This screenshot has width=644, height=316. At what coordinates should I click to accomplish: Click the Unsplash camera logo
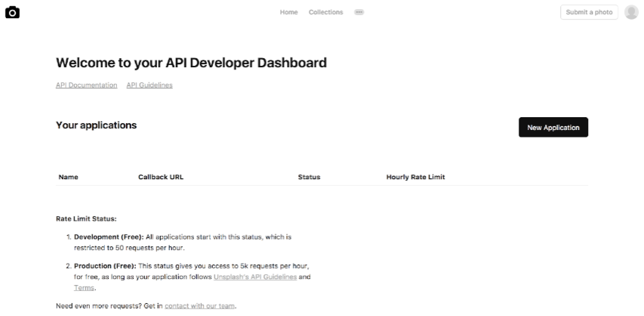tap(11, 12)
